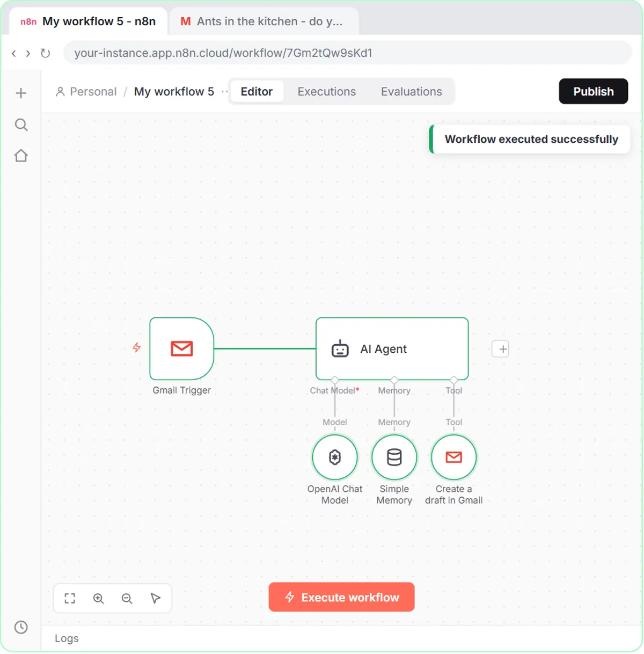The height and width of the screenshot is (654, 644).
Task: Open the Create a draft in Gmail node
Action: 454,457
